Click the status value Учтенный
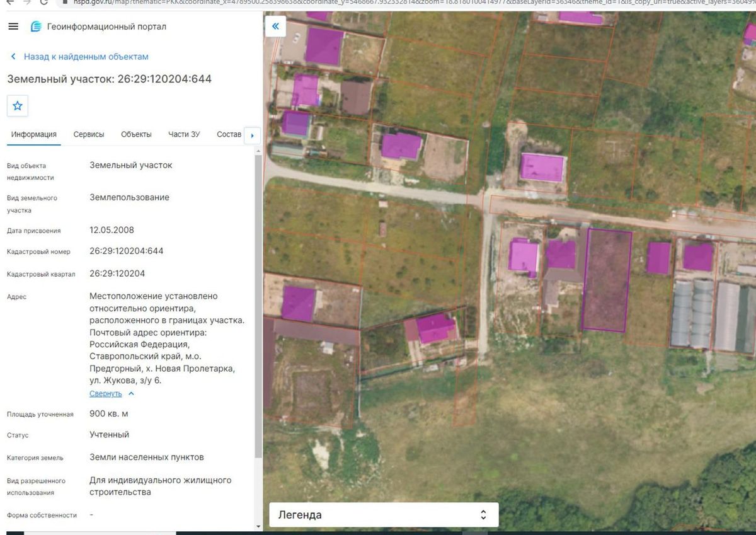 [109, 435]
